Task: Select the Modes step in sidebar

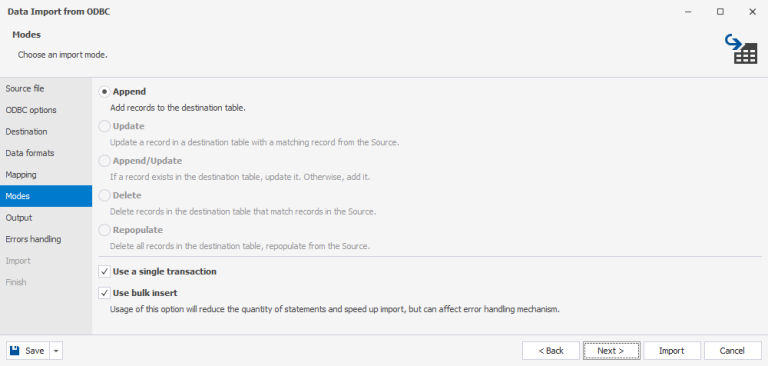Action: point(46,196)
